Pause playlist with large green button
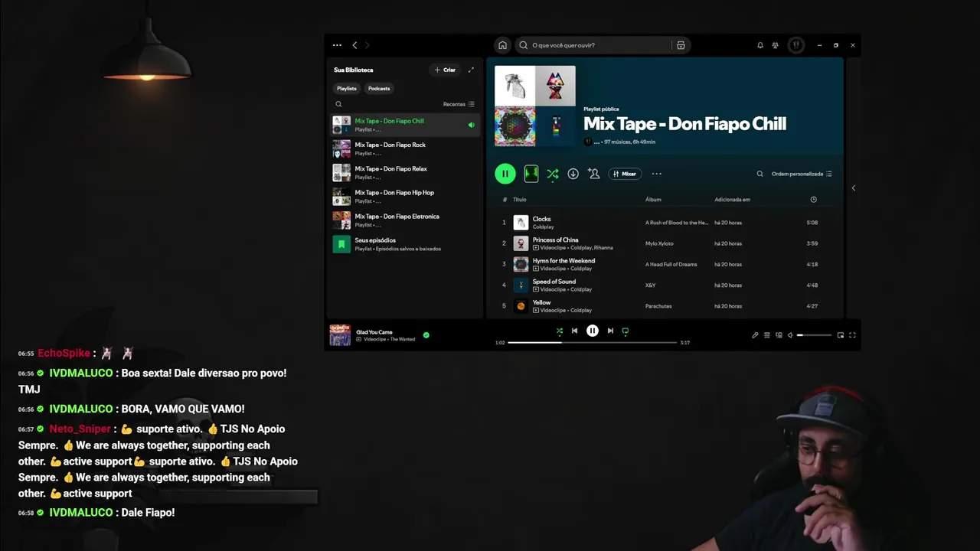This screenshot has height=551, width=980. 505,174
